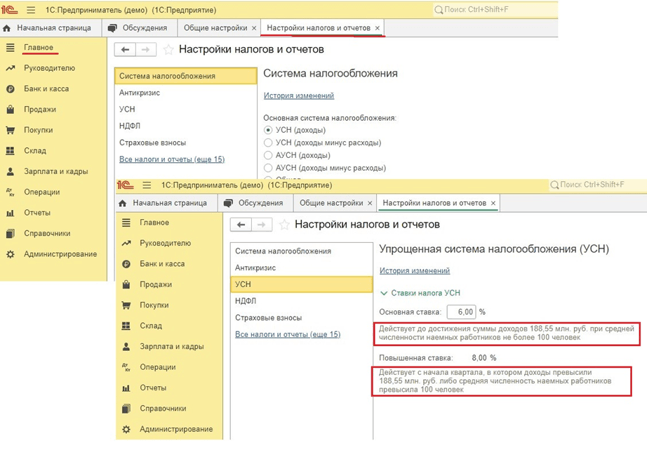The width and height of the screenshot is (647, 450).
Task: Click search field in lower window title bar
Action: (x=597, y=185)
